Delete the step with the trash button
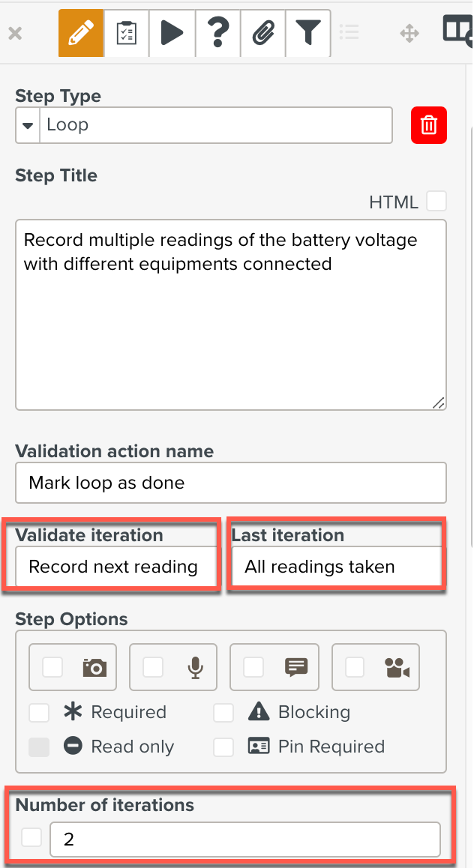This screenshot has width=474, height=868. pos(428,125)
